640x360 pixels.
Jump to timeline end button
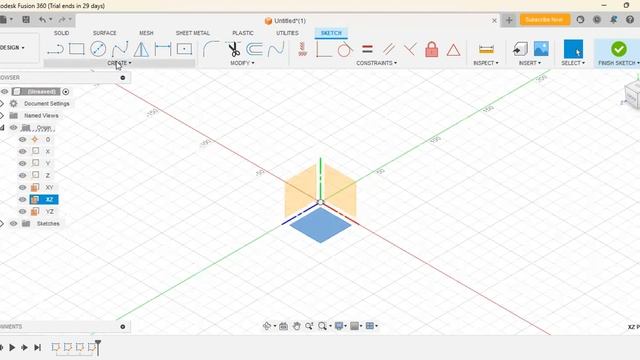pyautogui.click(x=38, y=347)
